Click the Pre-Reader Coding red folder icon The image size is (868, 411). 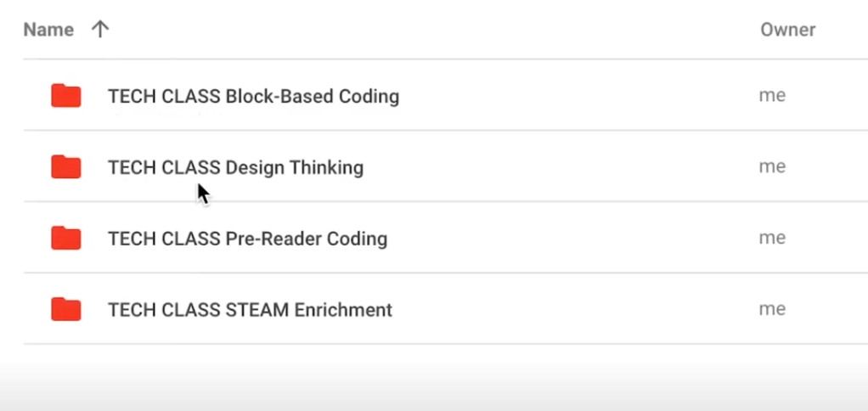tap(65, 239)
